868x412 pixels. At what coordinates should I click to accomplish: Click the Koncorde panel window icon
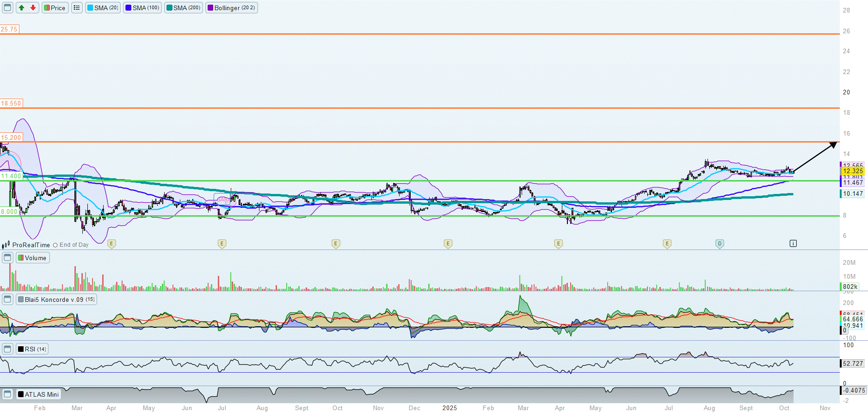tap(7, 300)
